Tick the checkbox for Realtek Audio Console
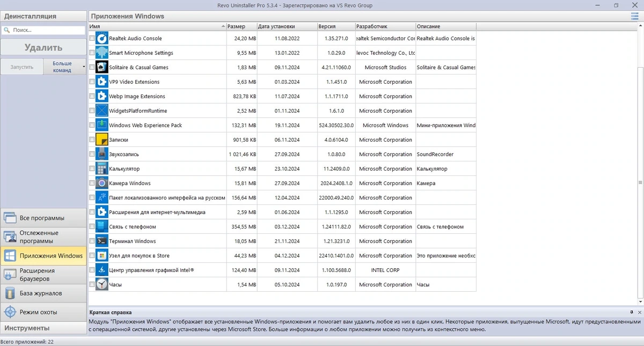 point(92,39)
